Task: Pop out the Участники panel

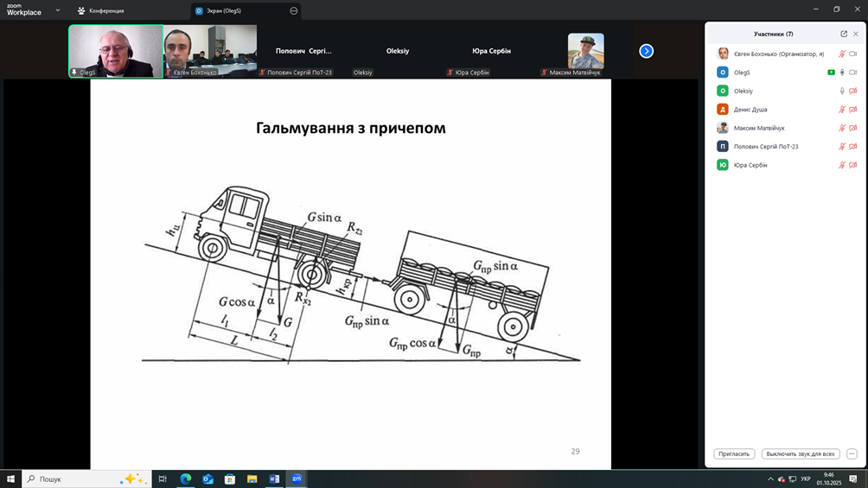Action: pos(844,35)
